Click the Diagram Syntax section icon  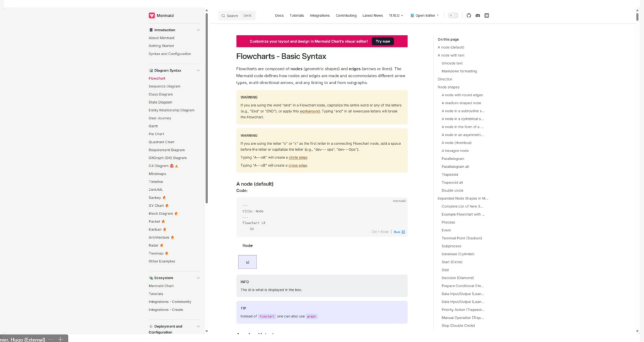click(x=151, y=70)
